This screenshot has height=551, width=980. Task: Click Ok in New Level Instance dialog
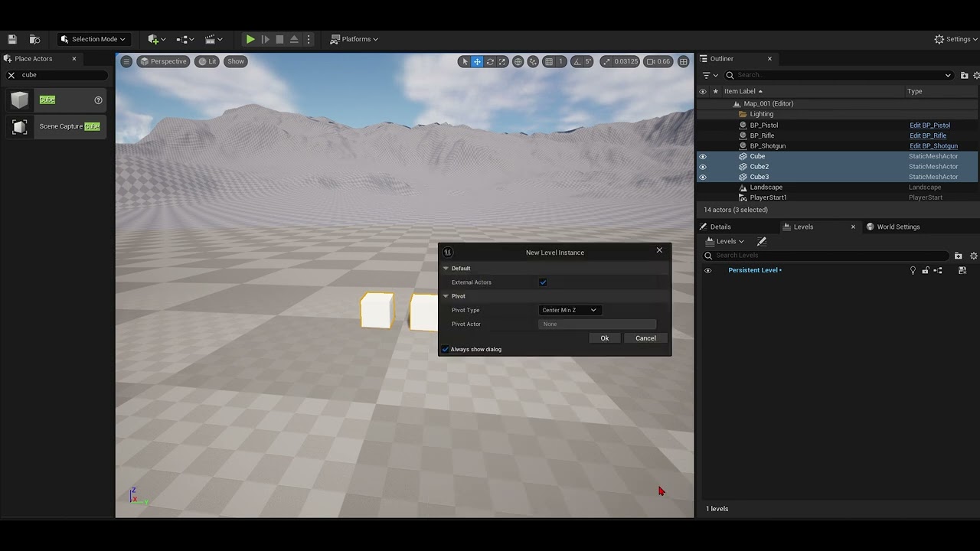[605, 338]
